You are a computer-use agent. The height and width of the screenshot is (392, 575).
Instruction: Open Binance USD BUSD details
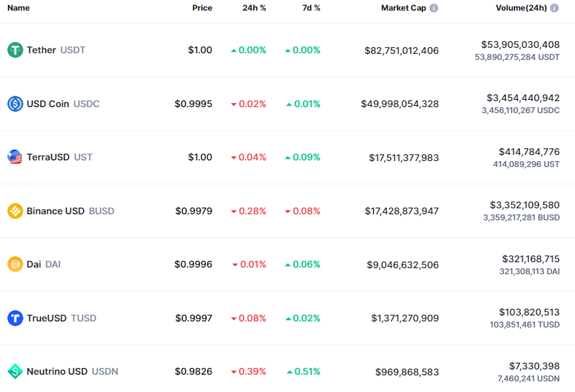pyautogui.click(x=70, y=211)
